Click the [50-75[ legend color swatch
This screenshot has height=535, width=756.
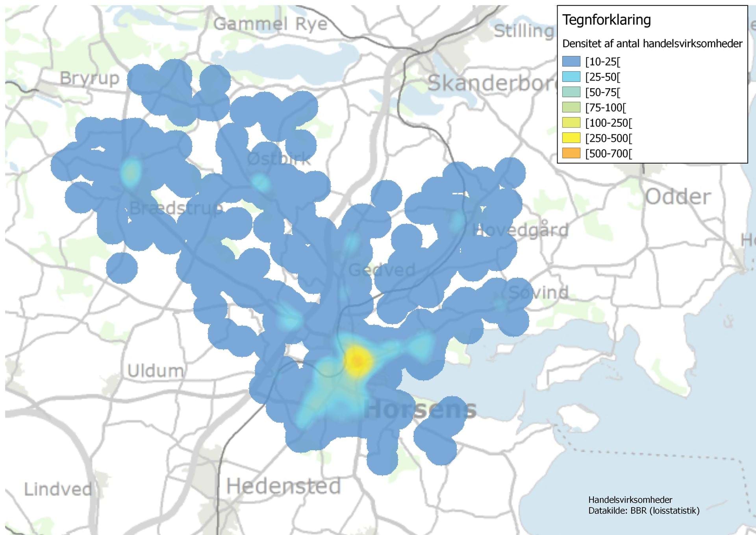[571, 92]
